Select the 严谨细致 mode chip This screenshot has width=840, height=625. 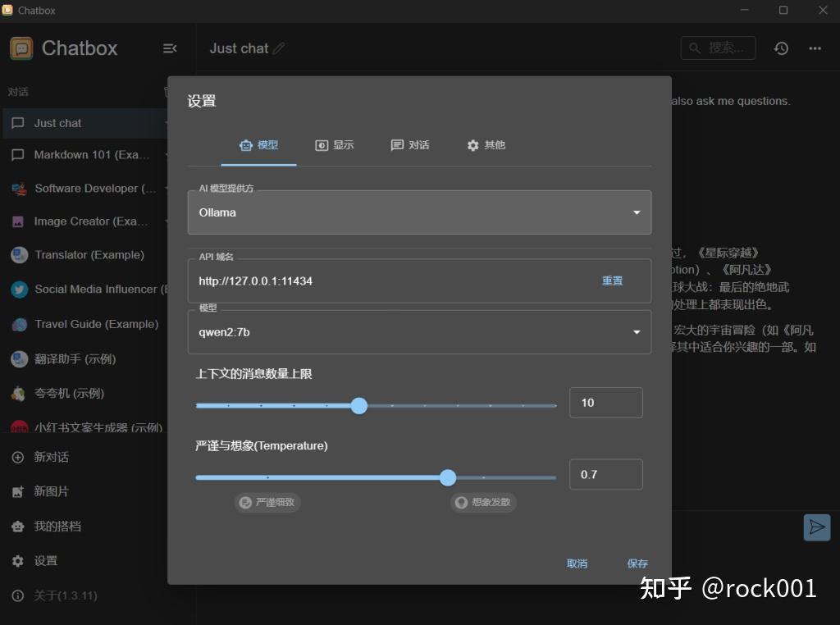point(267,502)
